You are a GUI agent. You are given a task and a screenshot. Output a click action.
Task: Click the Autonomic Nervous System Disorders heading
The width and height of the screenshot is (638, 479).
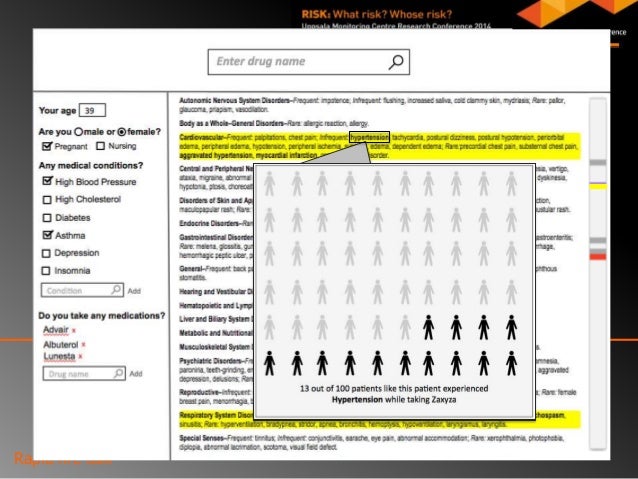(x=234, y=100)
